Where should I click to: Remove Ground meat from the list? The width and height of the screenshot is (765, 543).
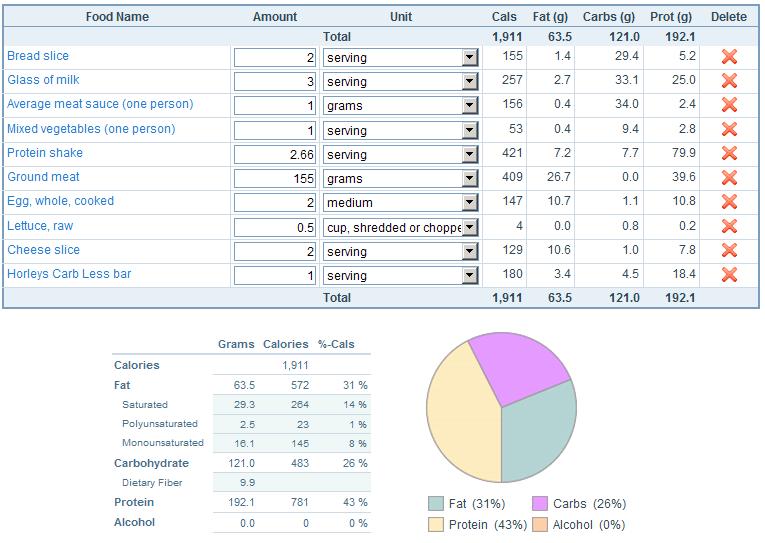(x=729, y=178)
